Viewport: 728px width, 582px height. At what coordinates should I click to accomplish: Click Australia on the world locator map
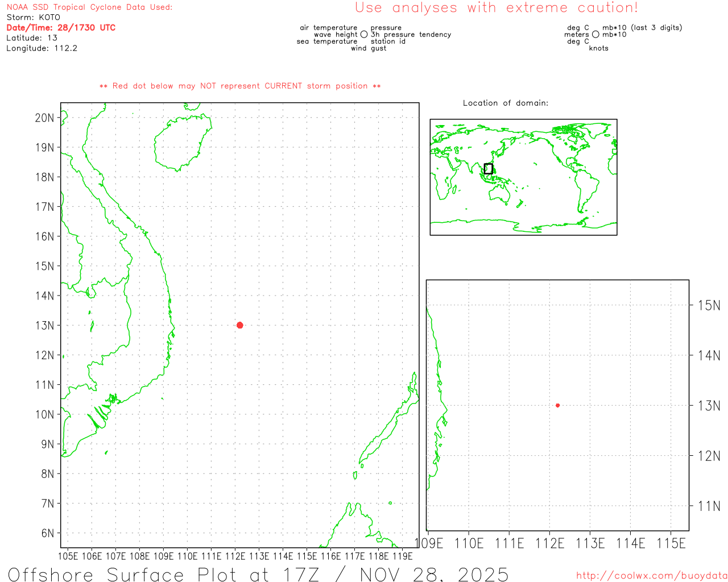(x=500, y=194)
